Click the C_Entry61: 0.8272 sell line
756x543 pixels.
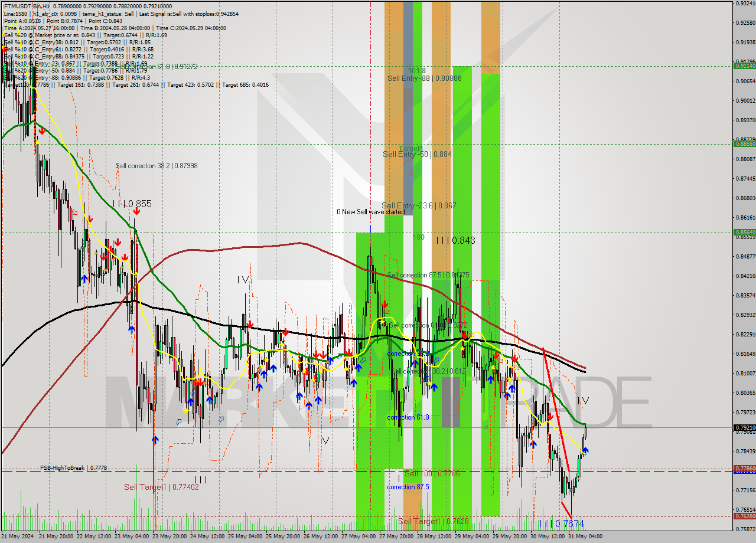tap(79, 50)
